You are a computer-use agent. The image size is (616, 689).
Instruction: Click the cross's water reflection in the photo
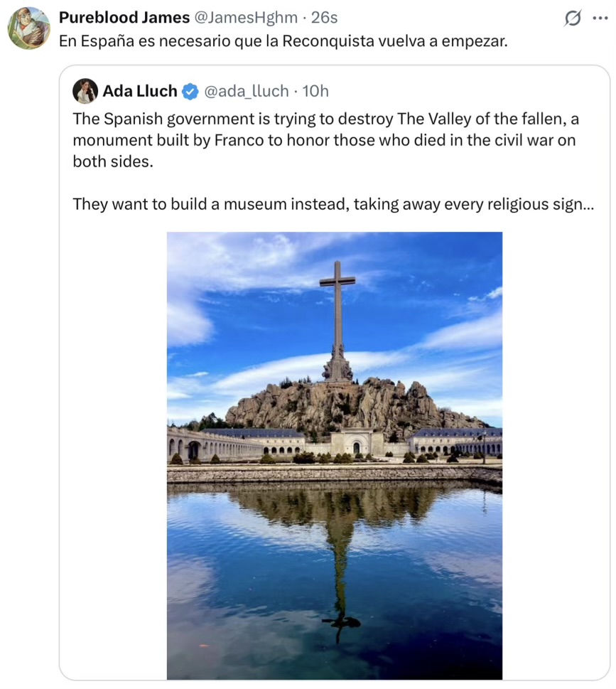point(339,569)
